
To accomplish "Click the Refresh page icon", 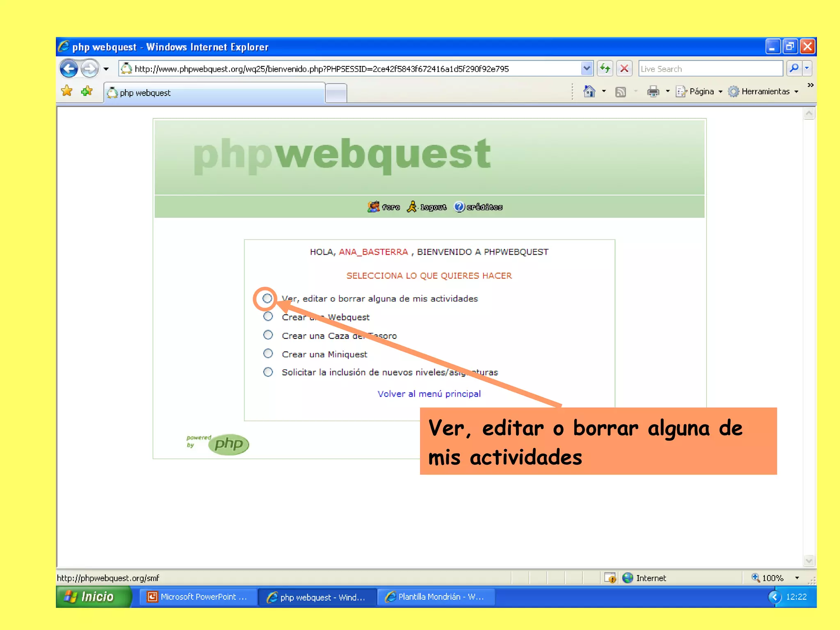I will click(605, 68).
